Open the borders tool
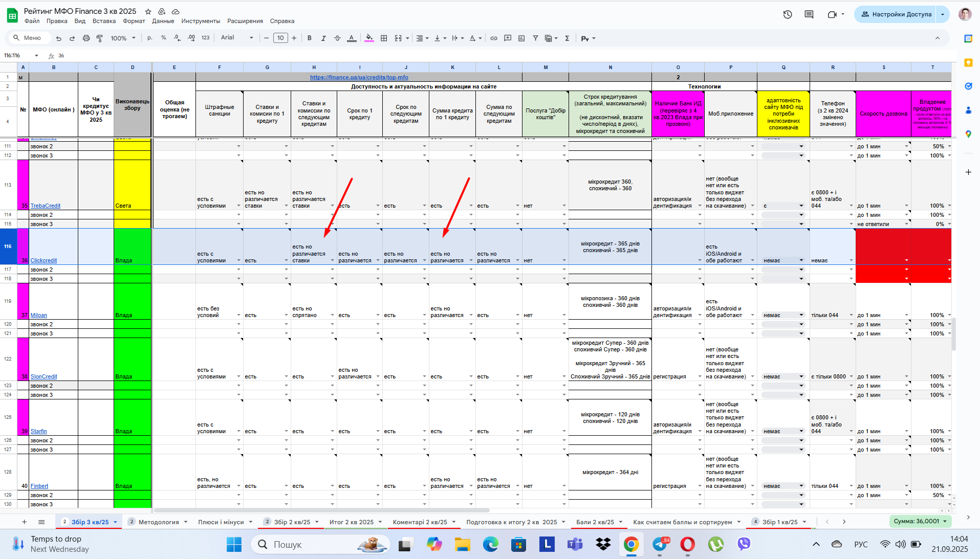This screenshot has width=980, height=559. [x=384, y=38]
